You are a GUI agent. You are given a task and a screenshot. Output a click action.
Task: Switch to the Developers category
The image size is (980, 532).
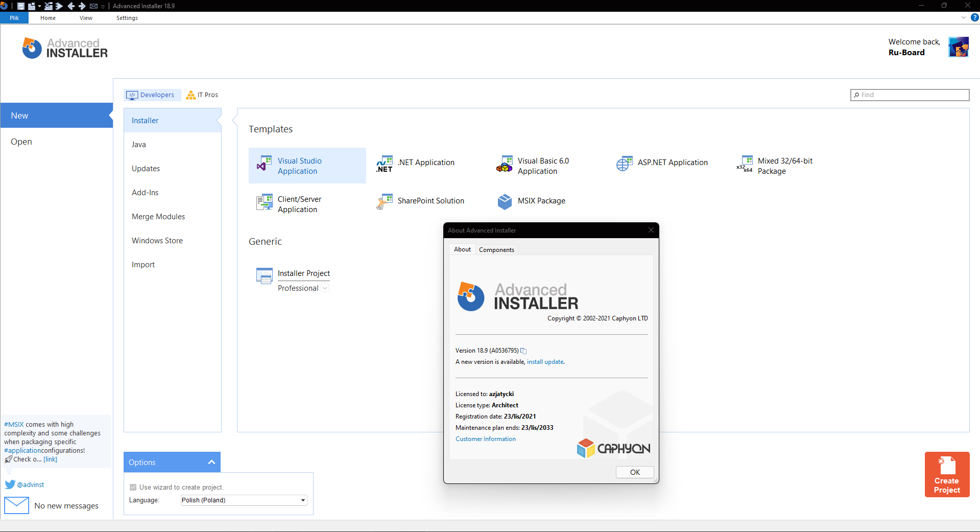click(152, 95)
